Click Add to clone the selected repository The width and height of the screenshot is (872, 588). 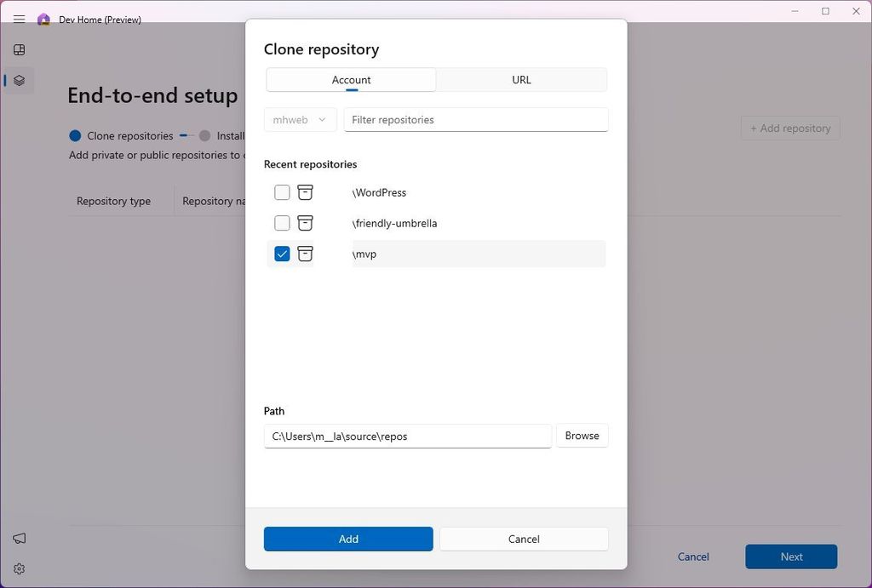(x=348, y=539)
